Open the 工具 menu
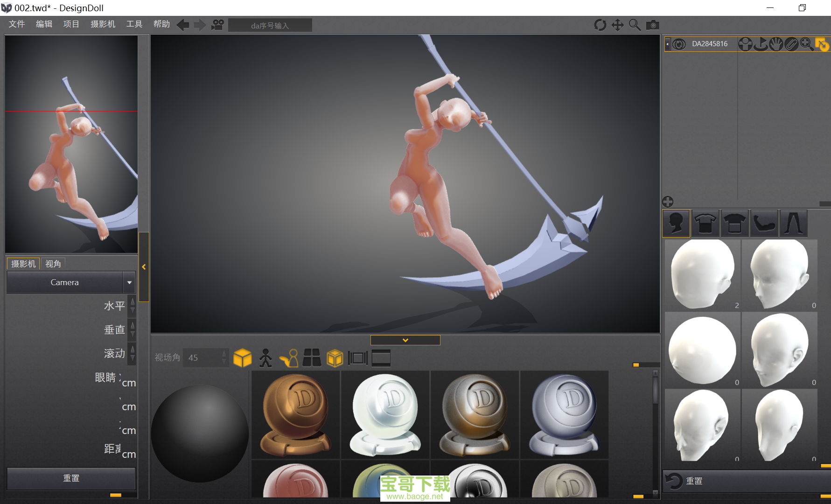The width and height of the screenshot is (831, 504). [134, 24]
